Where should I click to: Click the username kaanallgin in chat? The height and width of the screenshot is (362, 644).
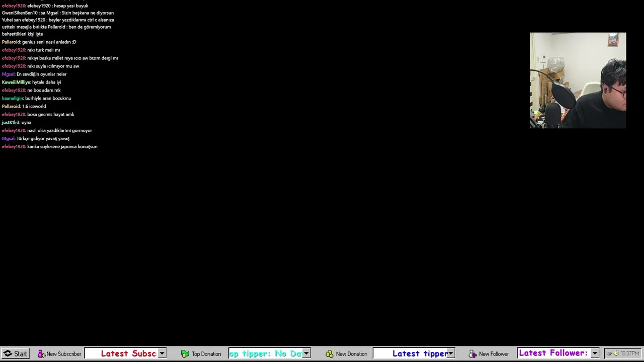click(x=13, y=98)
